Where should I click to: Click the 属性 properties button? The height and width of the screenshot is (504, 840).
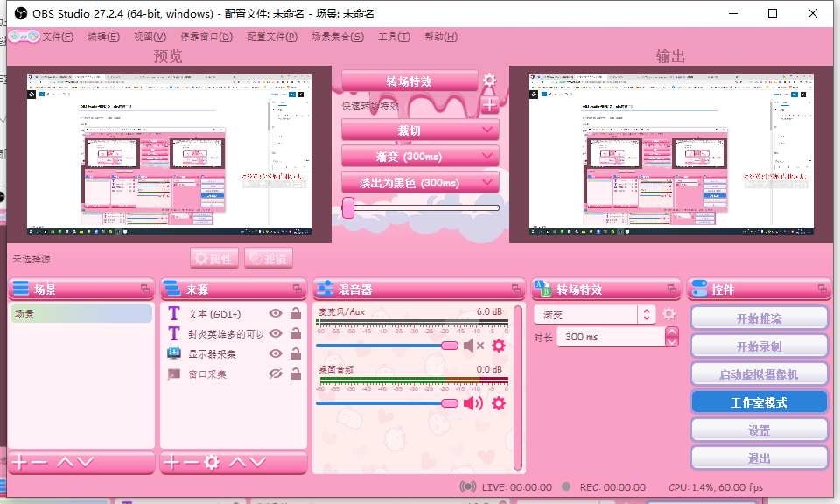(x=214, y=259)
